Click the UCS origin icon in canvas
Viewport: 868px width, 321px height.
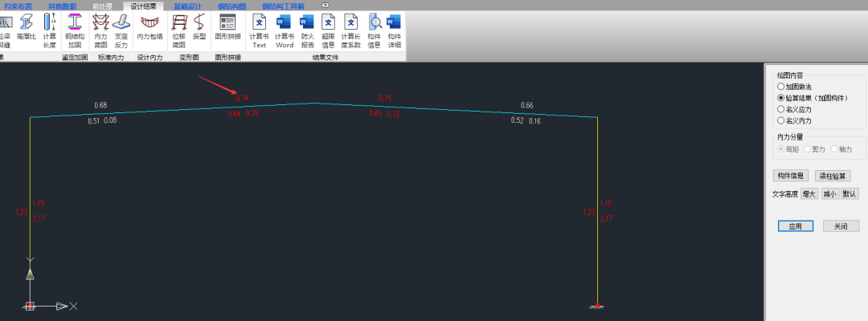(30, 306)
